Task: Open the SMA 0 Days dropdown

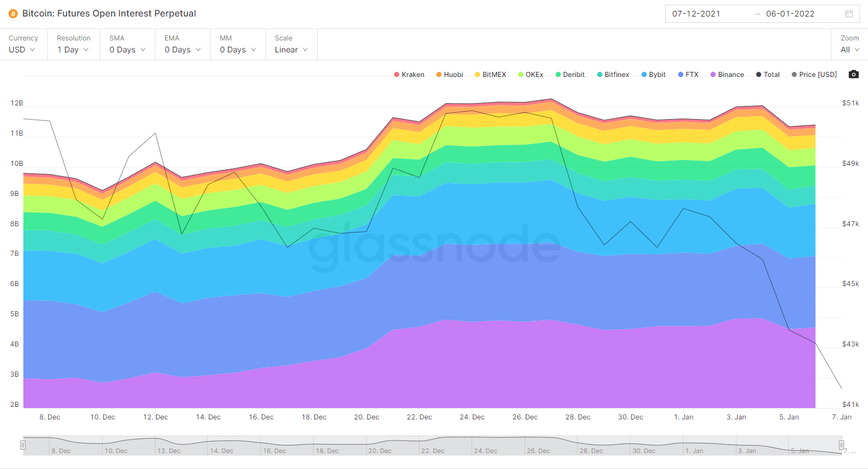Action: point(127,50)
